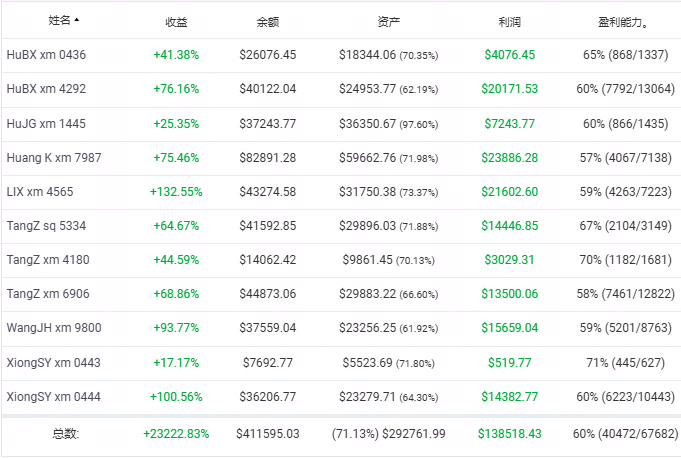
Task: Open Huang K xm 7987 account
Action: (x=54, y=158)
